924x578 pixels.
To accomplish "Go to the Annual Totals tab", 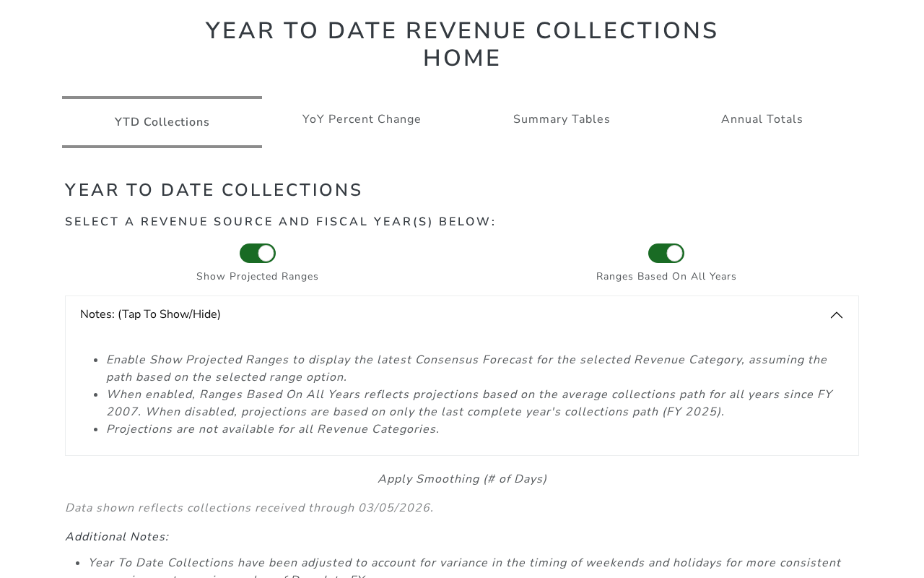I will click(x=762, y=119).
